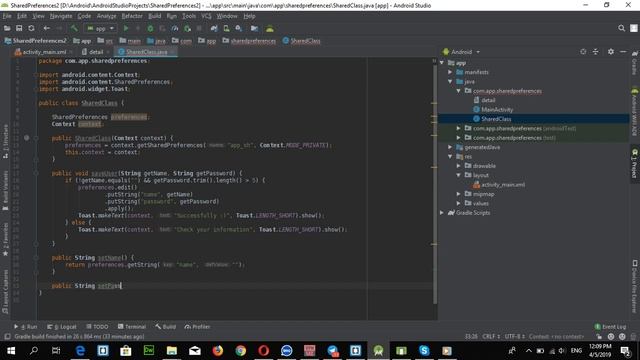Image resolution: width=640 pixels, height=360 pixels.
Task: Expand the mipmap folder
Action: (x=459, y=194)
